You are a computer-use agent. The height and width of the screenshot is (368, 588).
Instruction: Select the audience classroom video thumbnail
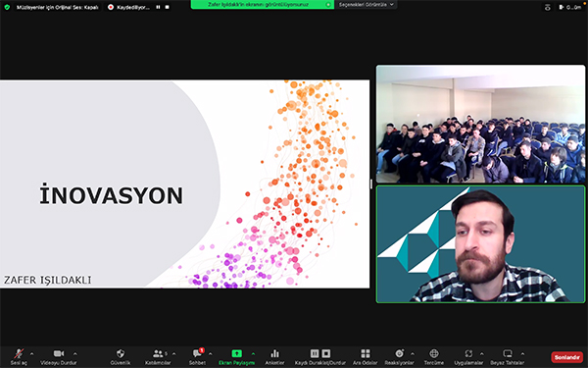tap(480, 124)
